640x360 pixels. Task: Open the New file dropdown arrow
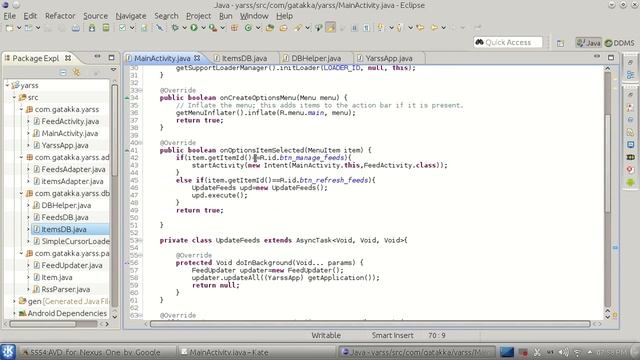(x=19, y=28)
